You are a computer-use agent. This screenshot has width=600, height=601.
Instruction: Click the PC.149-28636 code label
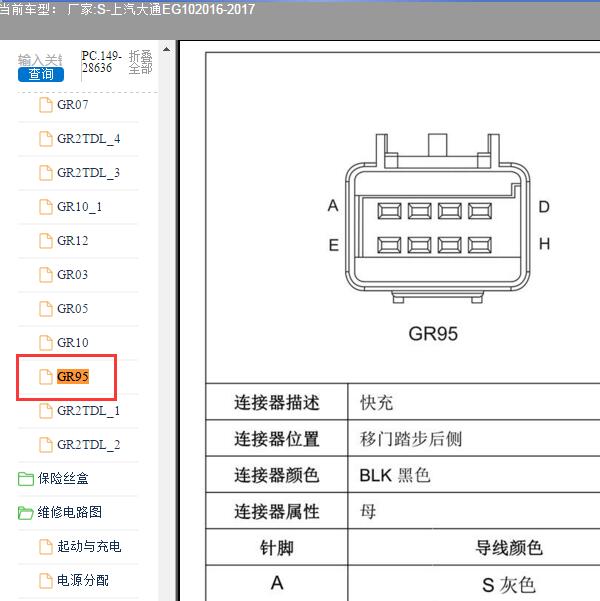(x=102, y=62)
